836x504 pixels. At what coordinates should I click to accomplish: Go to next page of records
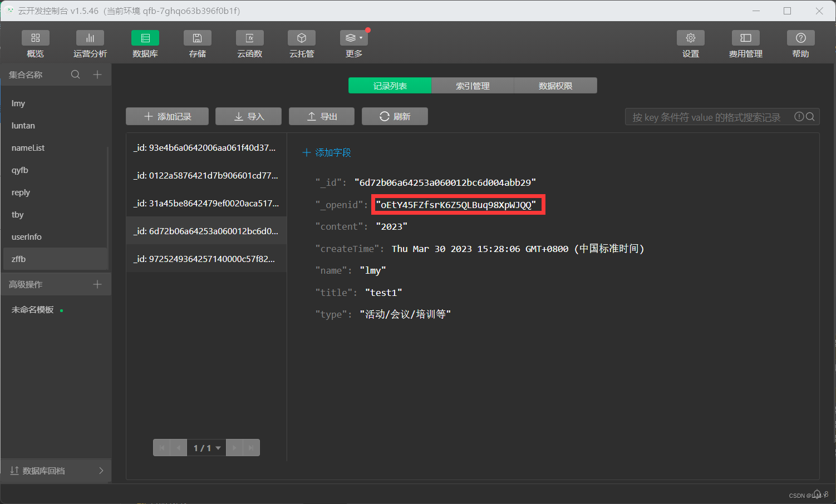pyautogui.click(x=234, y=448)
